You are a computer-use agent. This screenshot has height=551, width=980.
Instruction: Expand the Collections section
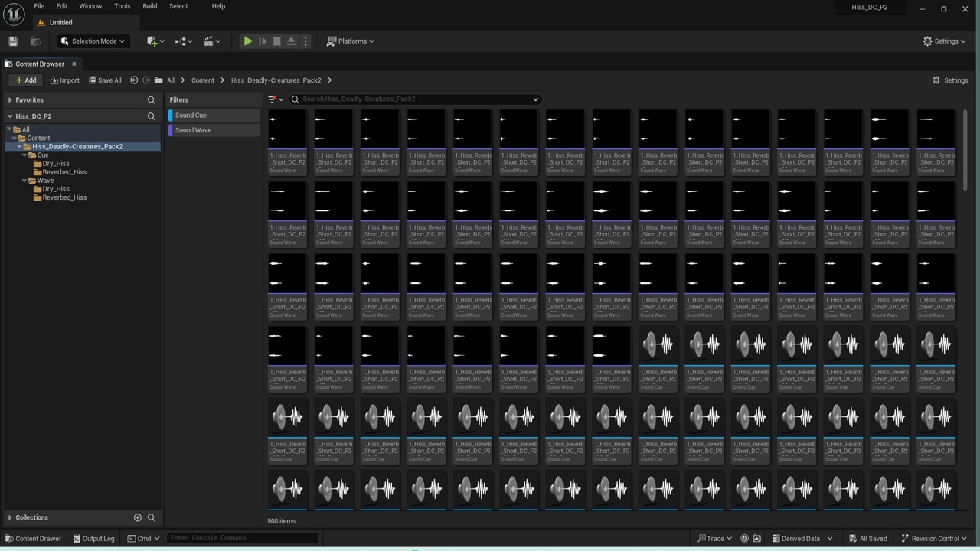point(10,517)
